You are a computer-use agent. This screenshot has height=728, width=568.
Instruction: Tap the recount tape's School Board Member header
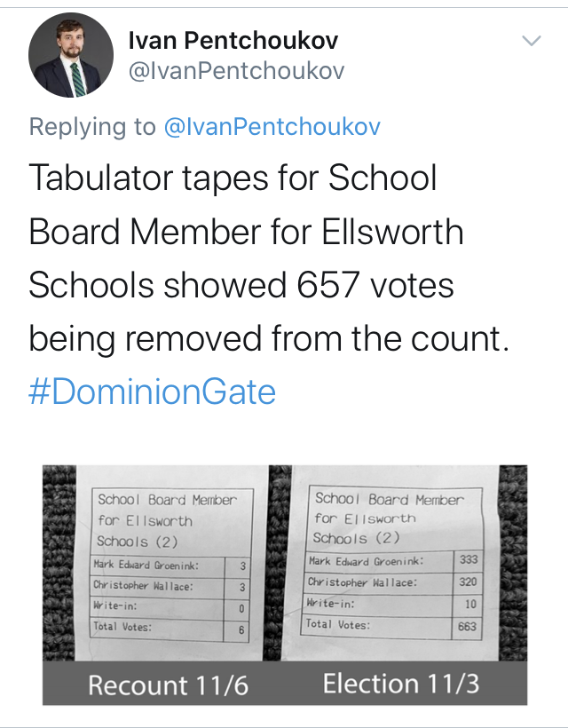click(171, 521)
